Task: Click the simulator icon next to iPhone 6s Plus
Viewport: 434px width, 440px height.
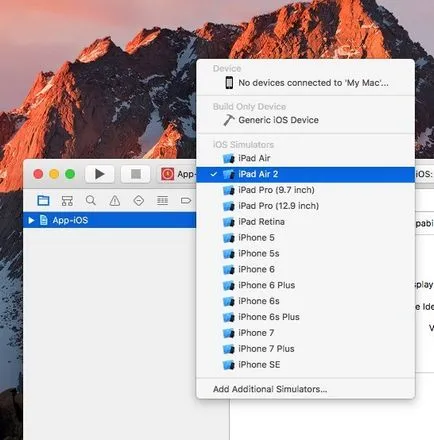Action: (x=229, y=317)
